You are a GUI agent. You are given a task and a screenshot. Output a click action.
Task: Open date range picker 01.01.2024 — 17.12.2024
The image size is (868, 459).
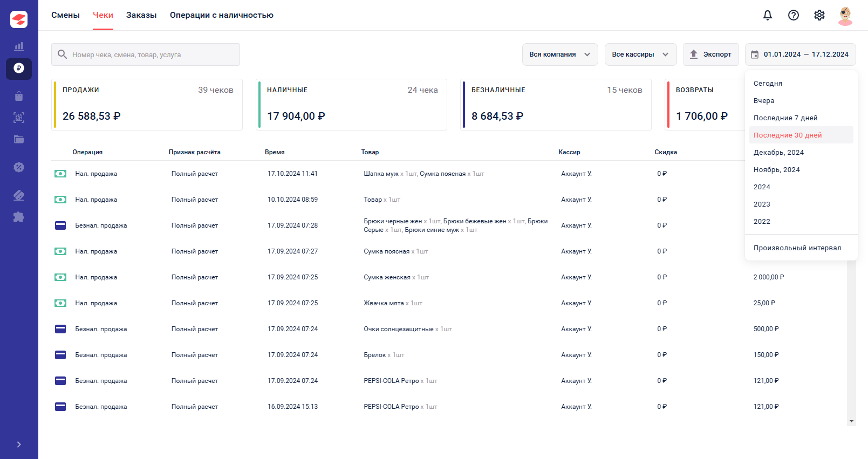coord(801,54)
